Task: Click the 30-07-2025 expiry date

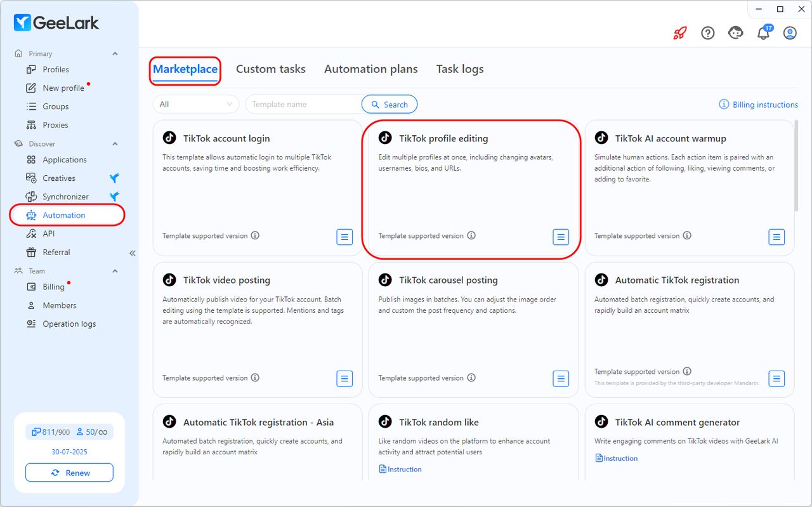Action: pos(69,452)
